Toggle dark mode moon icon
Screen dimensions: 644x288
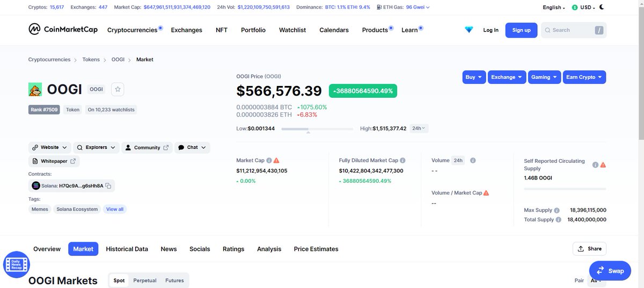pos(602,7)
